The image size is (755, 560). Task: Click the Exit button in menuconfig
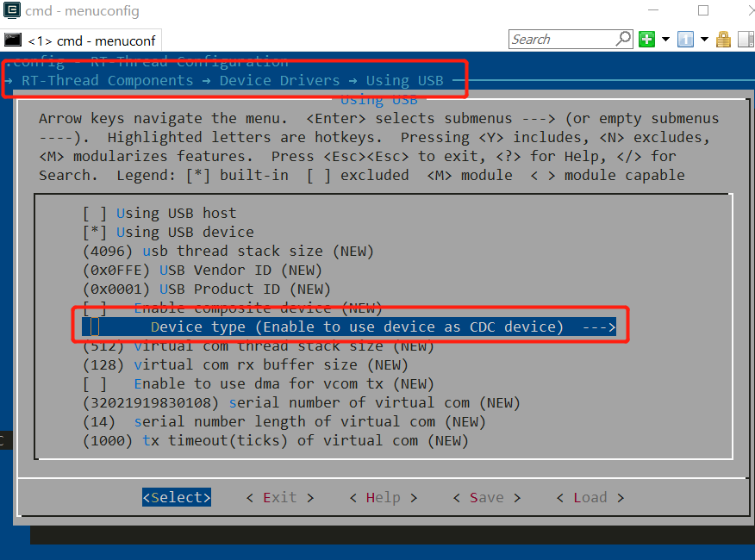coord(279,497)
